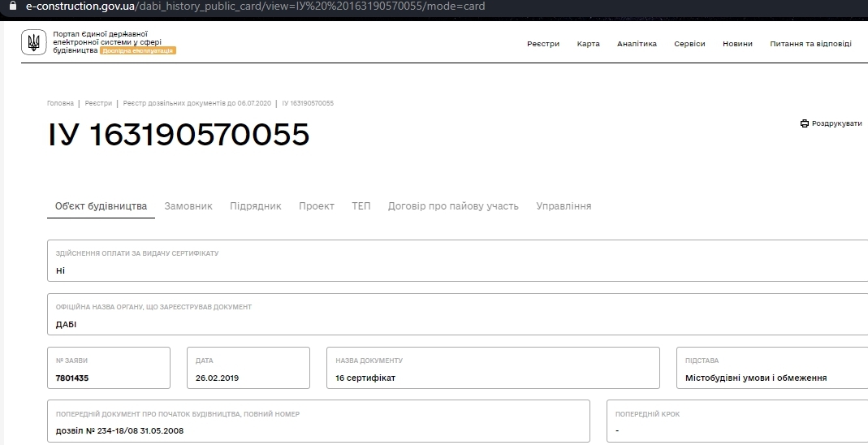The width and height of the screenshot is (868, 445).
Task: Click the Попередній документ field label
Action: point(178,414)
